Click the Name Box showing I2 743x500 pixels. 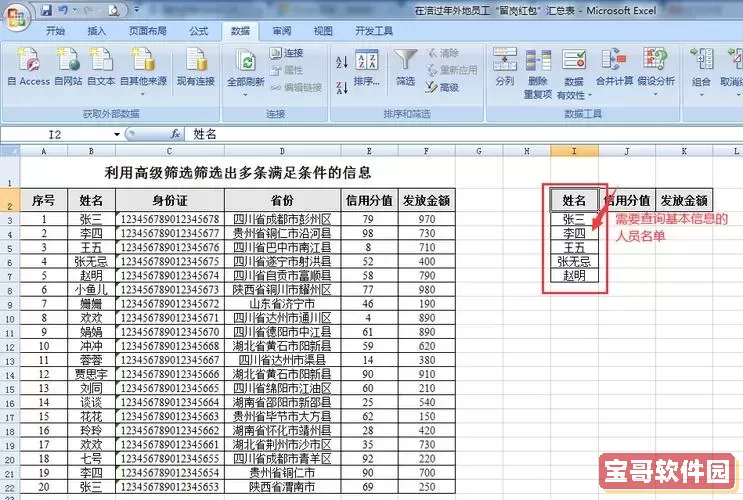(x=56, y=135)
